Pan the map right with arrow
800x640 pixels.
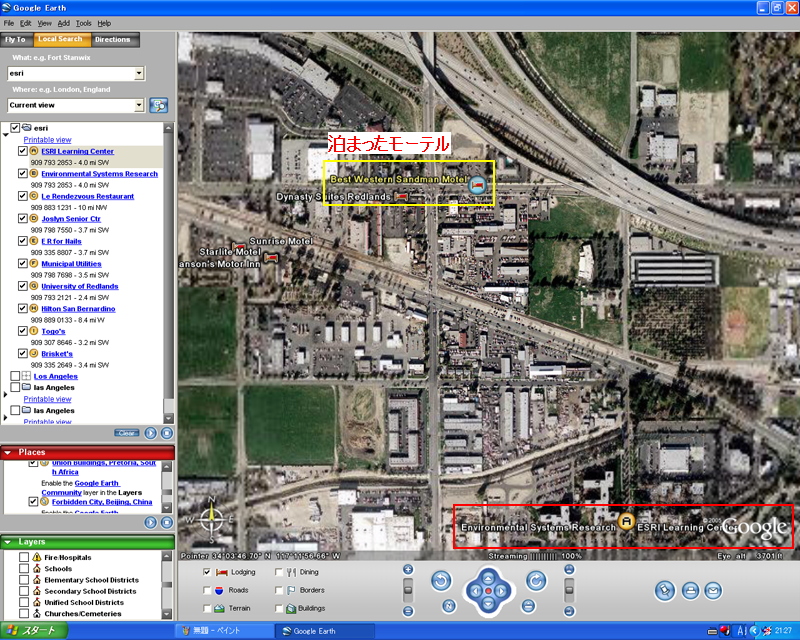[x=502, y=591]
